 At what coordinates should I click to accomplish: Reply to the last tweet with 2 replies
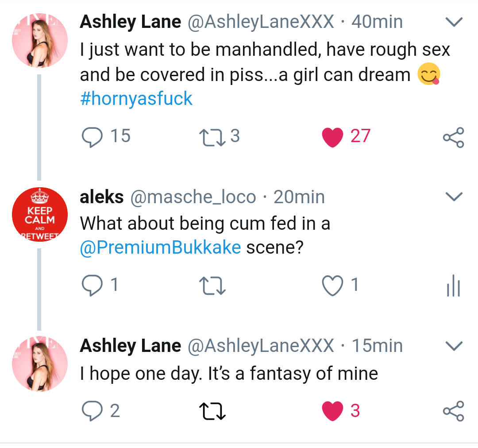pyautogui.click(x=92, y=411)
